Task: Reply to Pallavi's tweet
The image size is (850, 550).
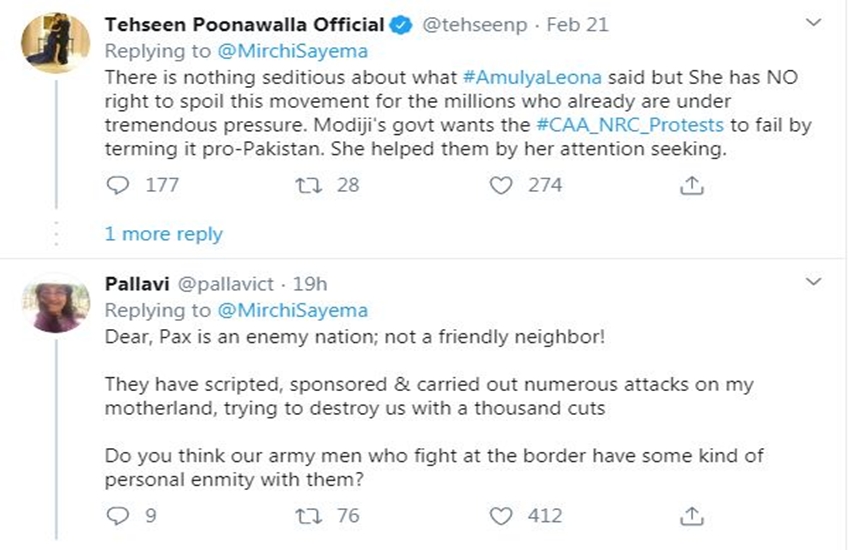Action: point(117,516)
